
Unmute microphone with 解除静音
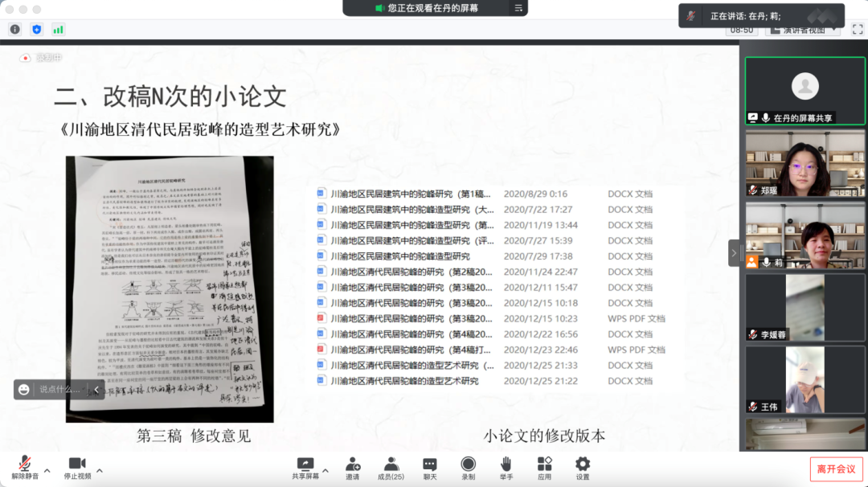click(25, 467)
